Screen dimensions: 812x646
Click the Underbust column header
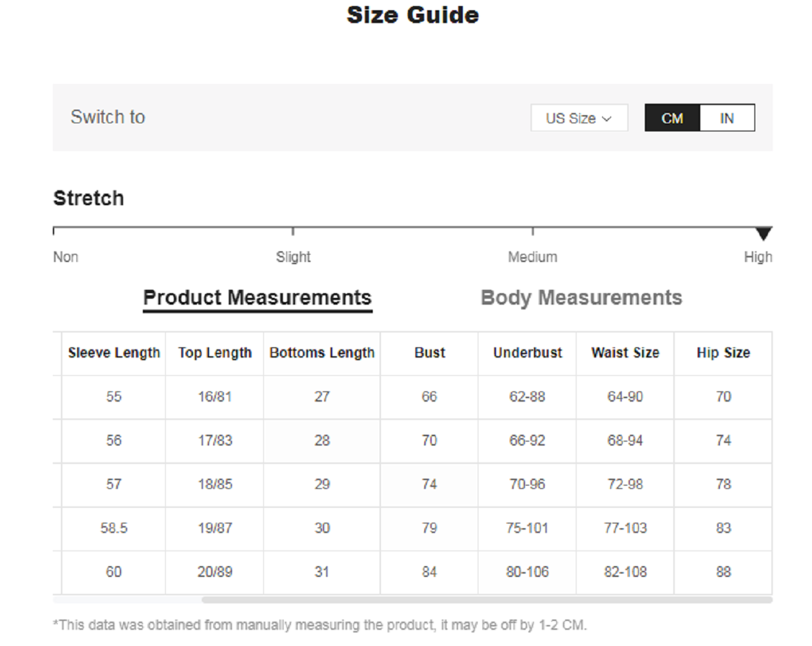click(527, 353)
